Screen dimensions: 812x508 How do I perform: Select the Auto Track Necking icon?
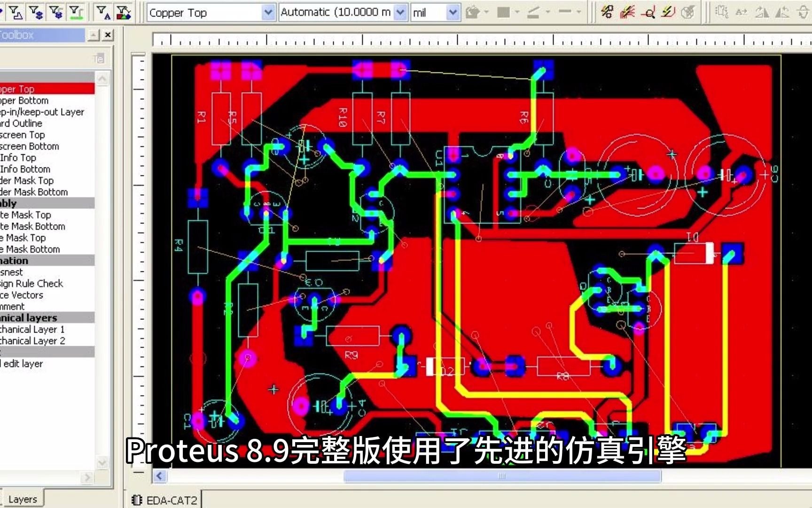click(669, 12)
